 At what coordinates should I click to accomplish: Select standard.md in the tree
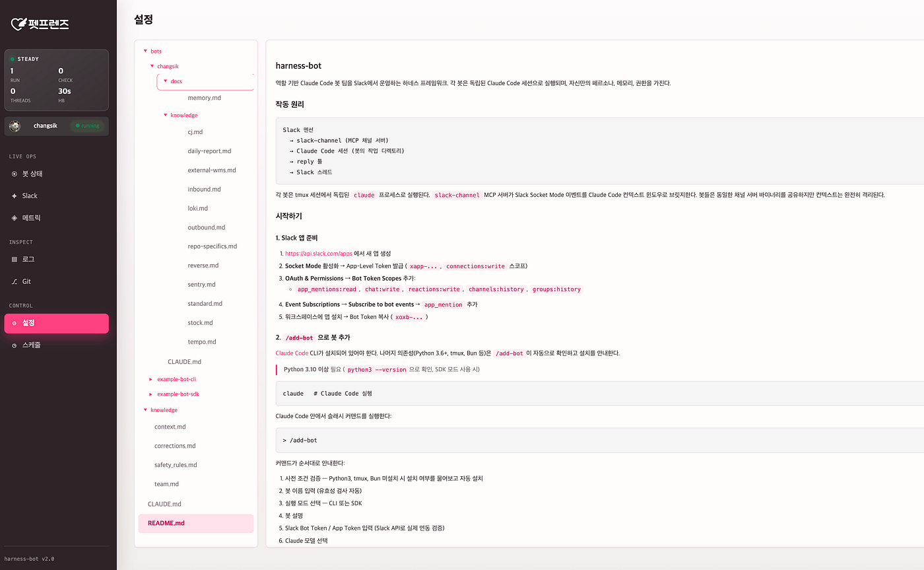tap(205, 304)
